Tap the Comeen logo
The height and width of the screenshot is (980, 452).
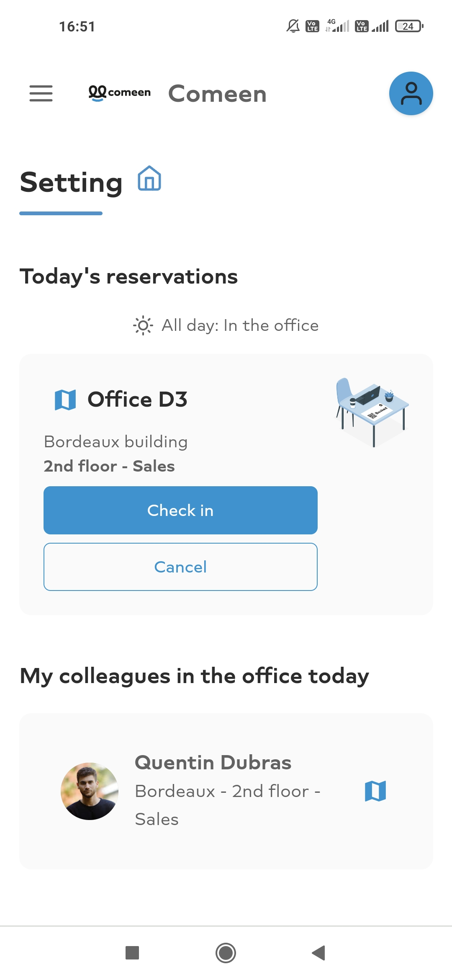click(120, 93)
